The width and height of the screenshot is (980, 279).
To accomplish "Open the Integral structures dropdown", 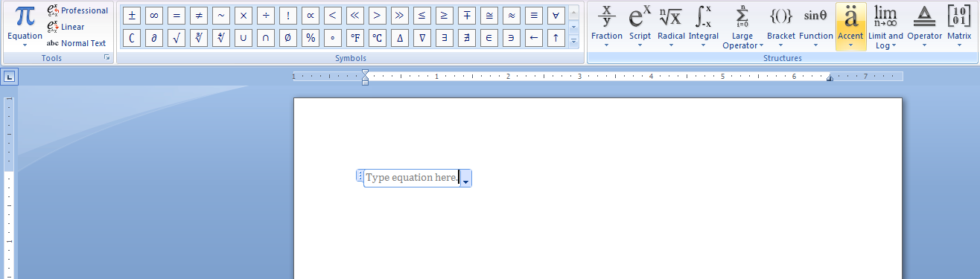I will 703,26.
